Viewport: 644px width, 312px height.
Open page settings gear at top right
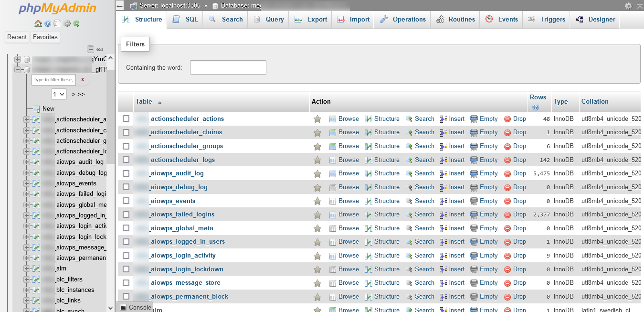pos(628,6)
